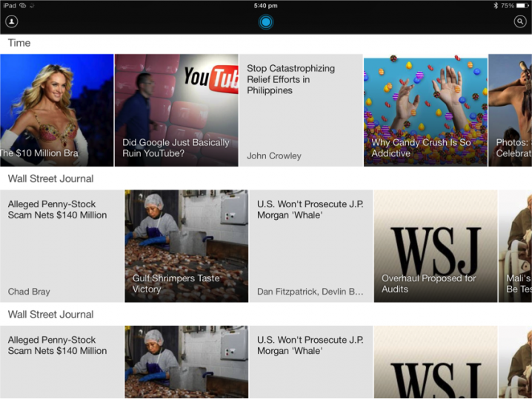Open the 'Photos:' story card
Viewport: 532px width, 399px height.
pyautogui.click(x=511, y=110)
